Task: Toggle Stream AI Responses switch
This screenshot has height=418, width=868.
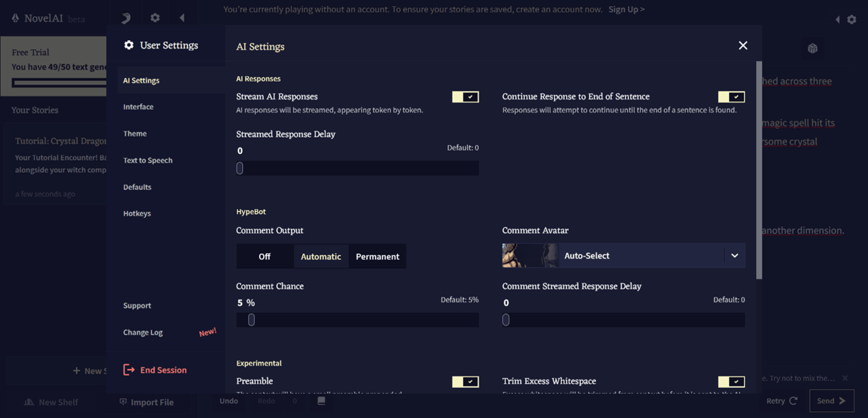Action: pyautogui.click(x=465, y=97)
